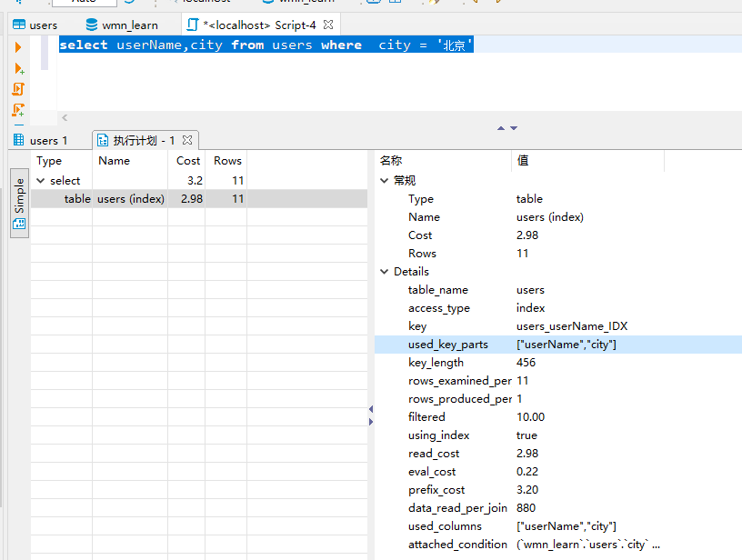742x560 pixels.
Task: Open the wmn_learn database tab
Action: tap(122, 25)
